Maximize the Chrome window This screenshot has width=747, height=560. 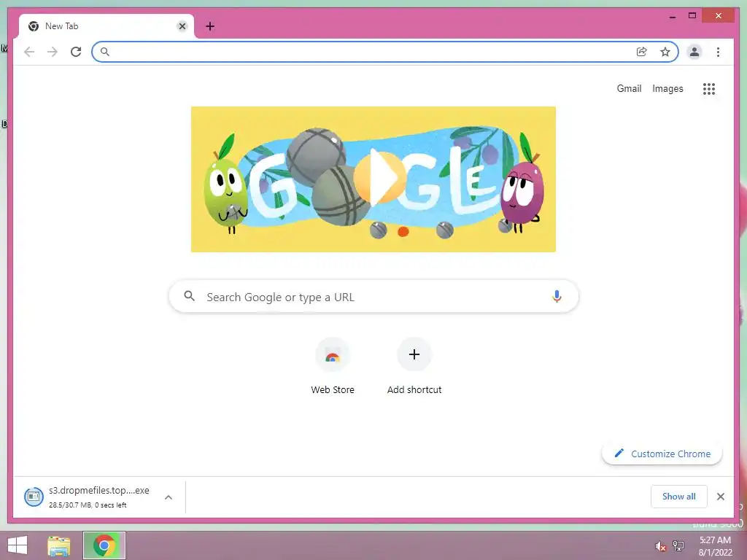pyautogui.click(x=692, y=16)
